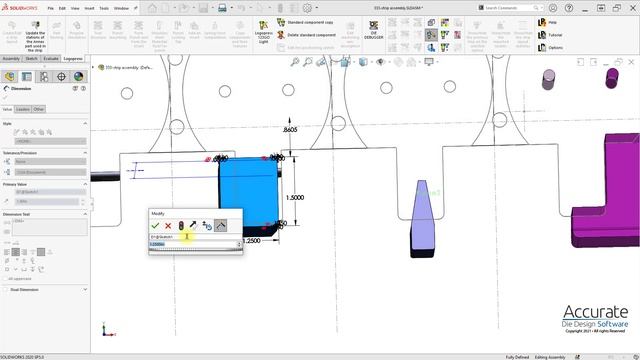The image size is (640, 360).
Task: Expand the strip assembly flyout tree
Action: [93, 67]
